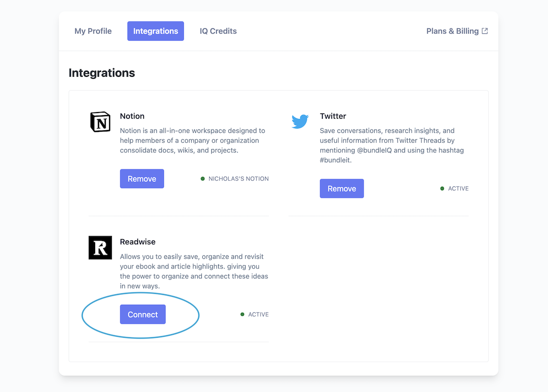Click the NICHOLAS'S NOTION status label
Screen dimensions: 548x392
(x=239, y=179)
